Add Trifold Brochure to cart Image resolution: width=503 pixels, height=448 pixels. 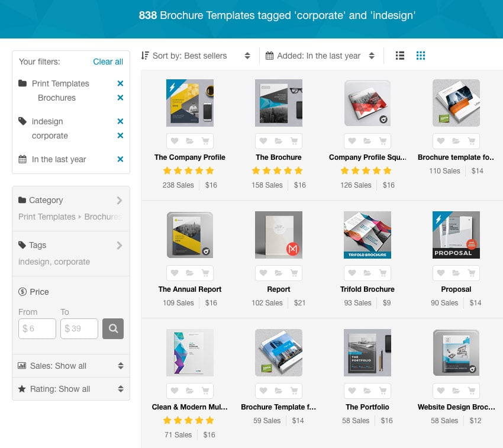click(382, 273)
